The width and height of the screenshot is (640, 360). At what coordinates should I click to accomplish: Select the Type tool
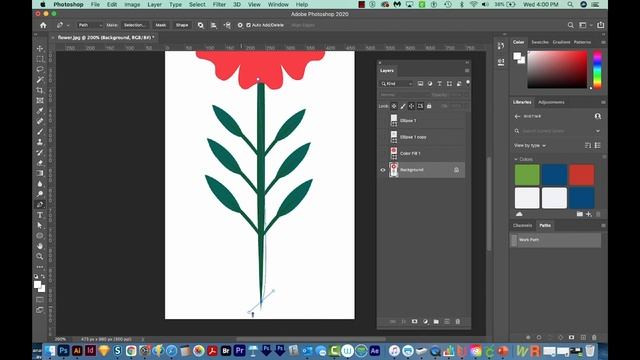point(40,215)
